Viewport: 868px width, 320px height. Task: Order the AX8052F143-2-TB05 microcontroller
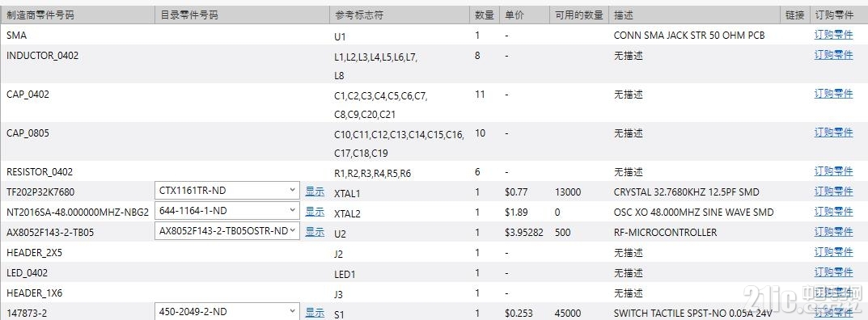click(x=833, y=232)
